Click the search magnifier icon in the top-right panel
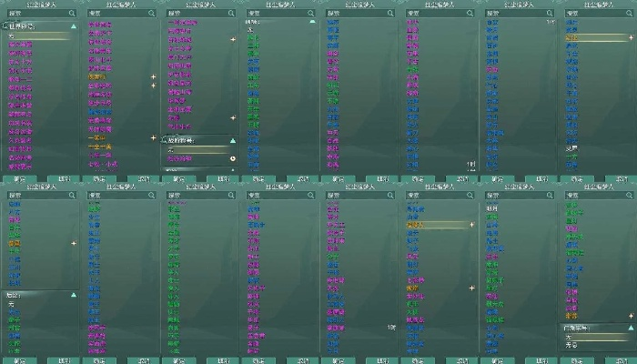This screenshot has height=364, width=637. tap(628, 15)
